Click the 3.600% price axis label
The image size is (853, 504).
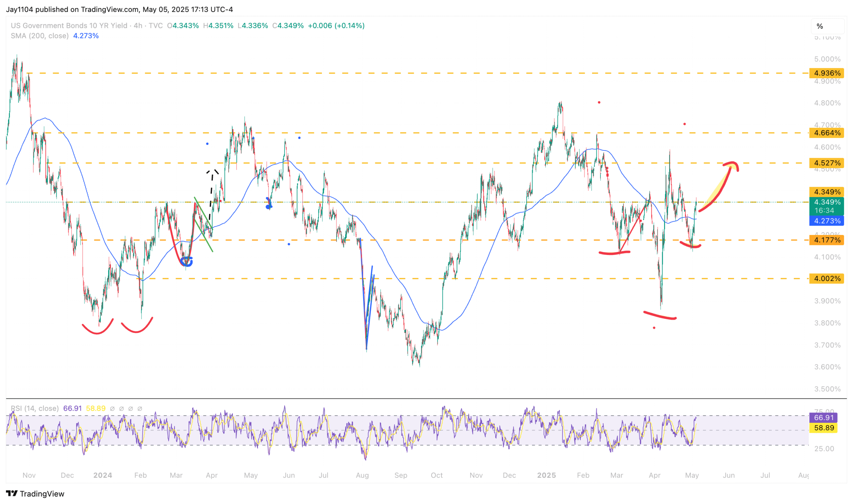[827, 367]
